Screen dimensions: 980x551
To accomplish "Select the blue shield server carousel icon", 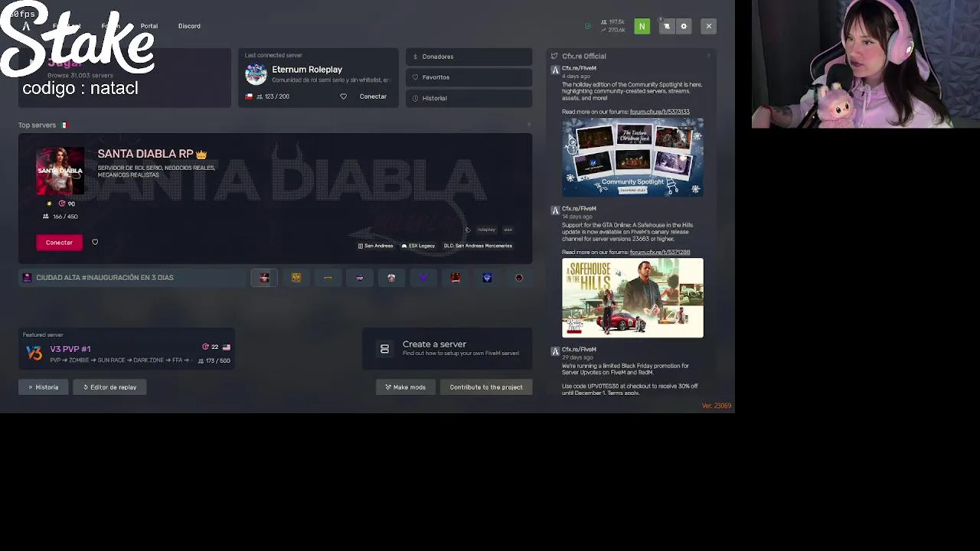I will (487, 278).
